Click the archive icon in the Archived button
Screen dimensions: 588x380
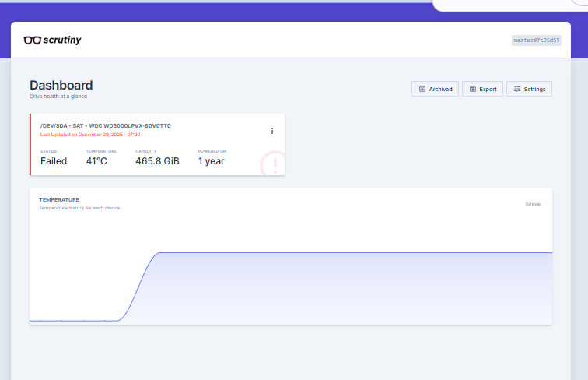pyautogui.click(x=422, y=89)
